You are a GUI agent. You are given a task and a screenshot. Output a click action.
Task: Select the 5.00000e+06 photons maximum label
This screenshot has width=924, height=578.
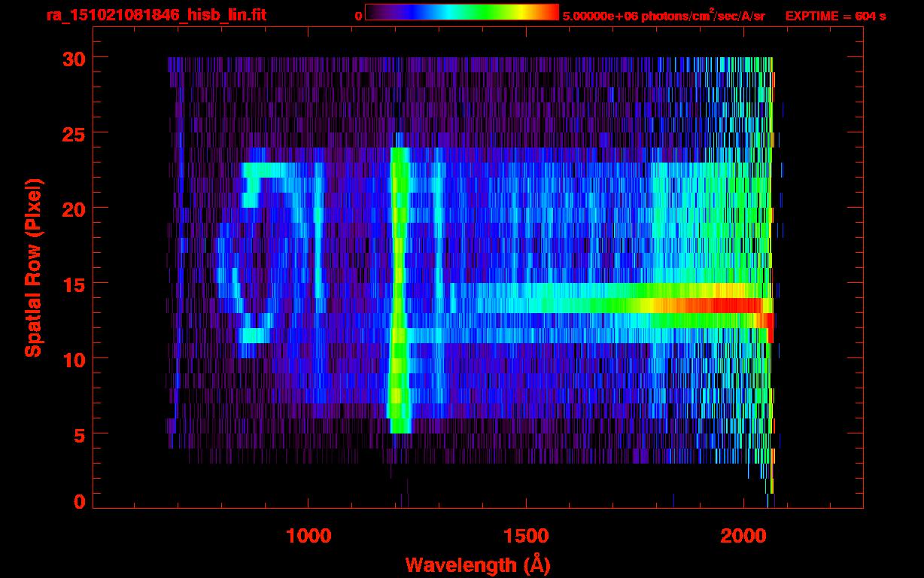663,16
